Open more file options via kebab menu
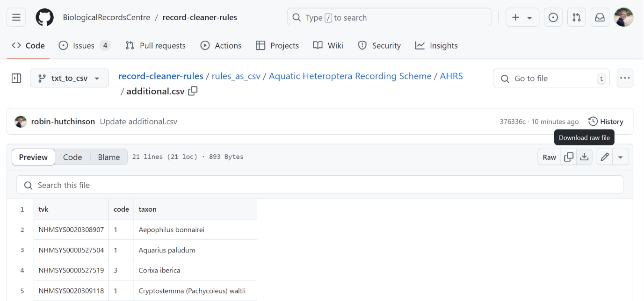The width and height of the screenshot is (644, 301). tap(625, 78)
